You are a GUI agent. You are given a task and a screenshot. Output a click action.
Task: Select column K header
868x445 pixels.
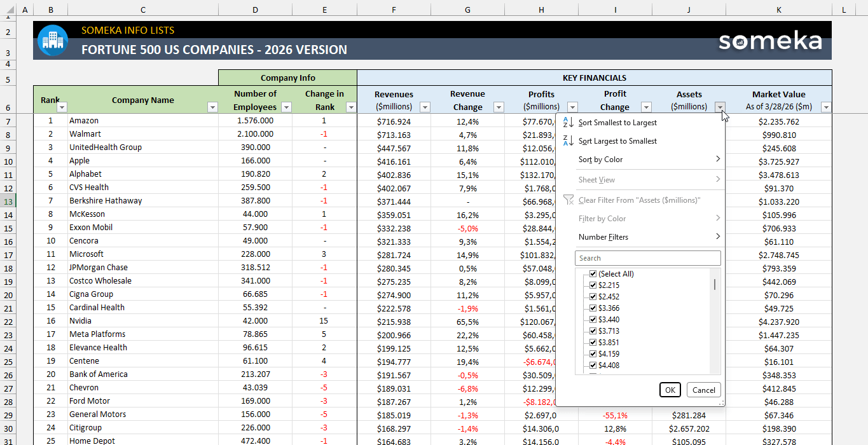coord(779,10)
